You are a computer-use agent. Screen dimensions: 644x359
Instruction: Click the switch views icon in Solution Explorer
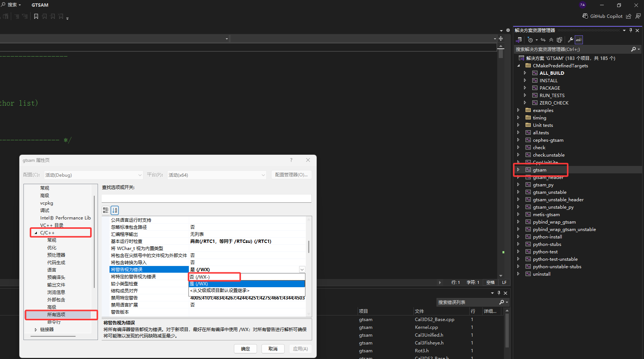click(519, 40)
